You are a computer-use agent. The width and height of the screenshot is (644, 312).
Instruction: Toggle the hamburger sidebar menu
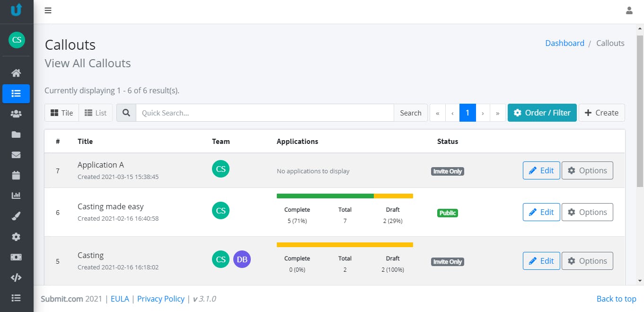(x=48, y=10)
